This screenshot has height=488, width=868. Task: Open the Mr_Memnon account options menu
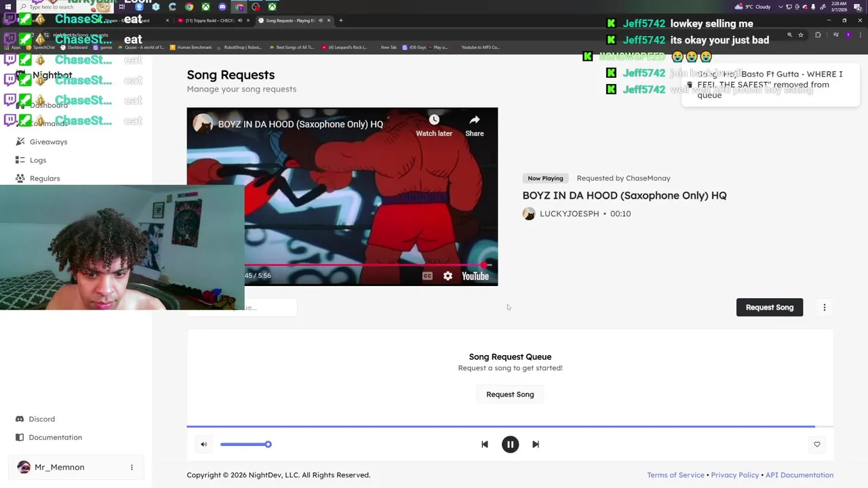(x=132, y=467)
